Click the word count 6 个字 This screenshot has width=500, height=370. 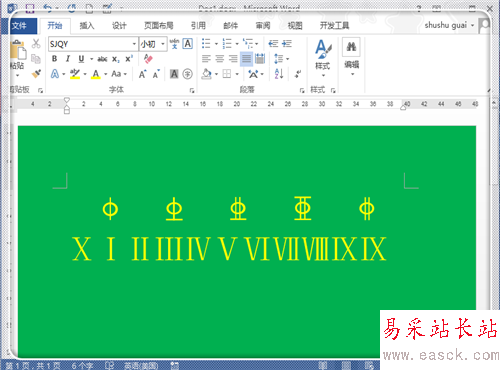(82, 366)
